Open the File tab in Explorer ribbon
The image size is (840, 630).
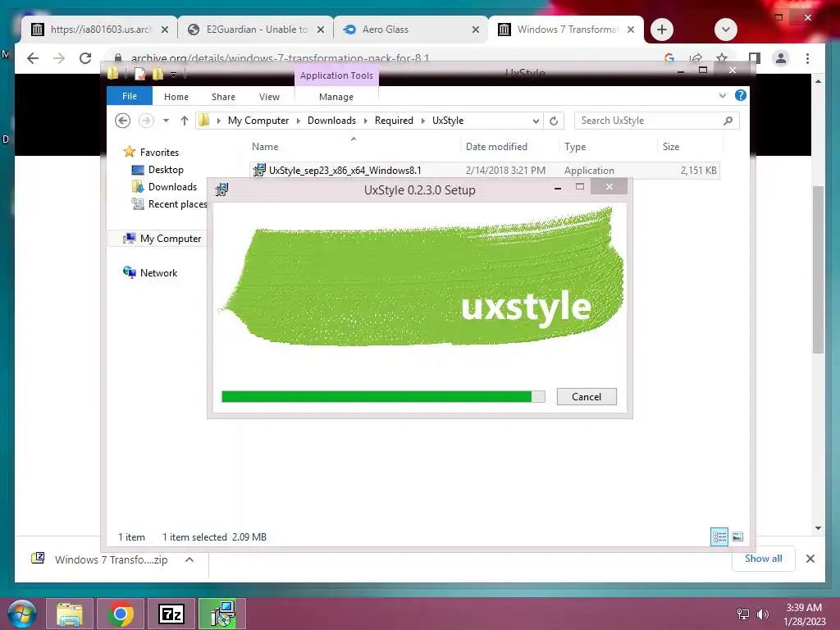click(x=129, y=96)
